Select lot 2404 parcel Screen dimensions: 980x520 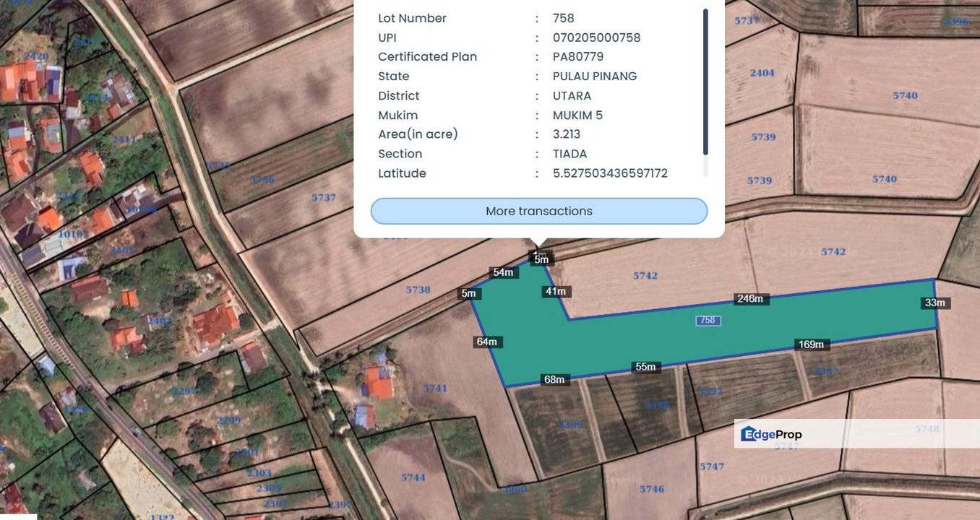[x=762, y=73]
